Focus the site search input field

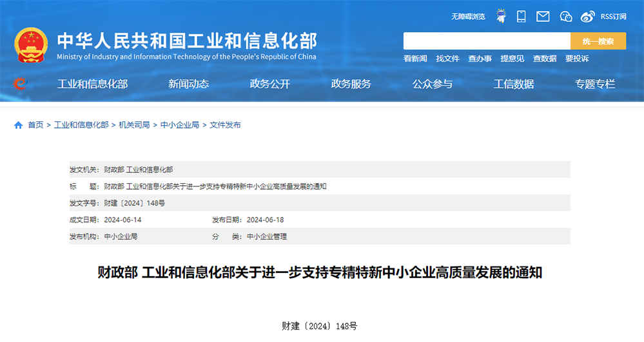pyautogui.click(x=487, y=41)
